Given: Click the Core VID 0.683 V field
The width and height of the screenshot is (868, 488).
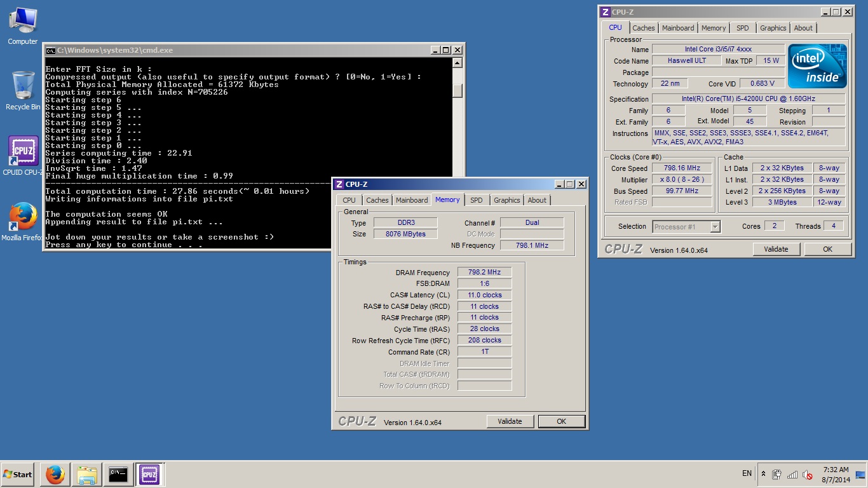Looking at the screenshot, I should (762, 83).
